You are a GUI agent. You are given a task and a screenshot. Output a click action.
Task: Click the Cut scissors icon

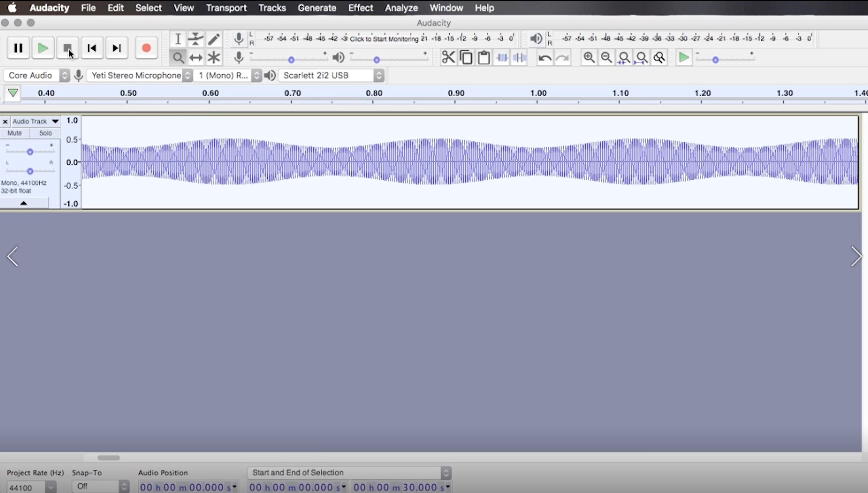pyautogui.click(x=448, y=57)
